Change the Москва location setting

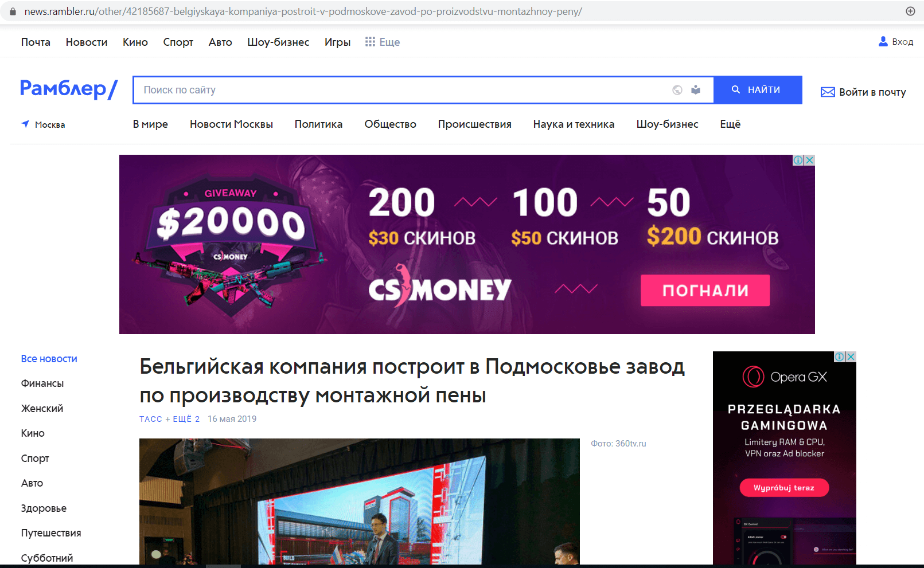(44, 124)
